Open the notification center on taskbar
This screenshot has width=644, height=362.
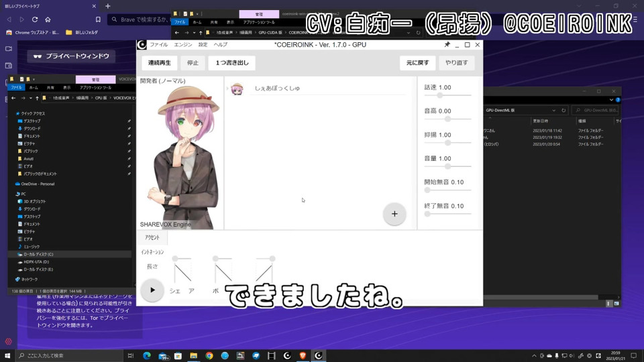pyautogui.click(x=634, y=355)
